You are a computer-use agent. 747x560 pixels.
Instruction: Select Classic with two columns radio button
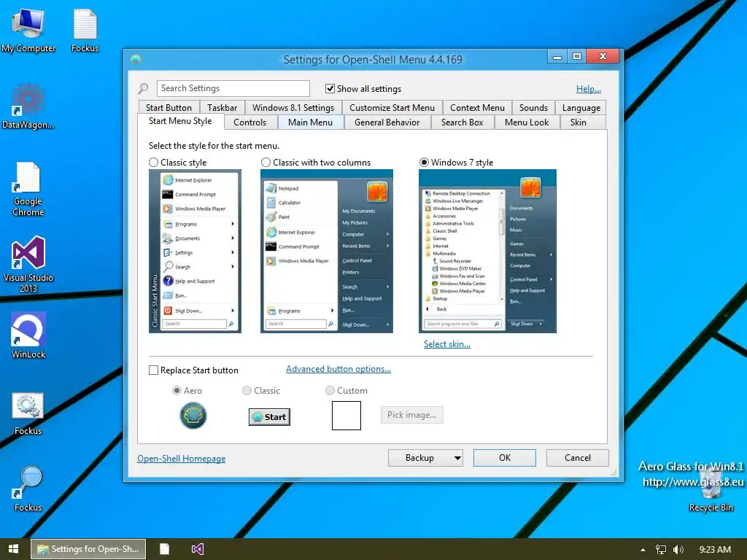[x=266, y=163]
